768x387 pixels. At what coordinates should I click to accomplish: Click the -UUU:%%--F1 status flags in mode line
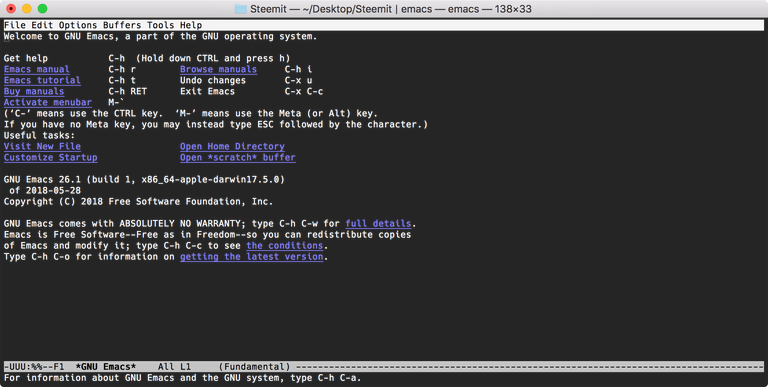tap(34, 367)
